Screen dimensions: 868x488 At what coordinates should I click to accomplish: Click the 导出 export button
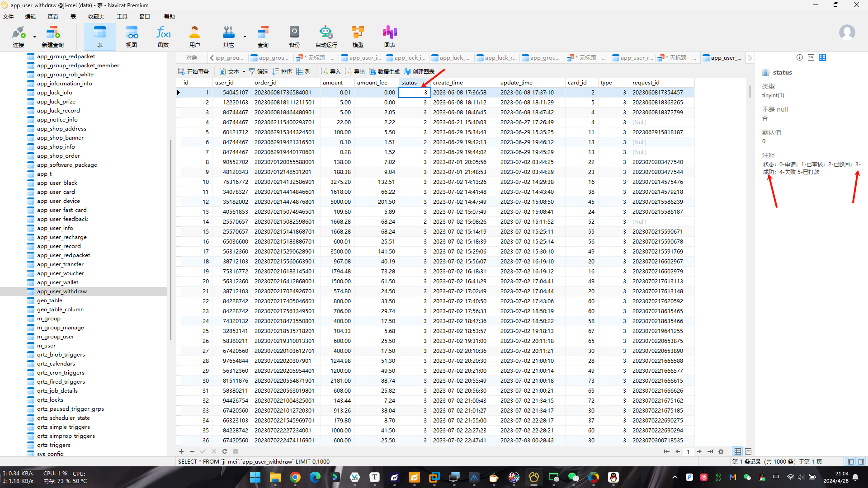355,71
